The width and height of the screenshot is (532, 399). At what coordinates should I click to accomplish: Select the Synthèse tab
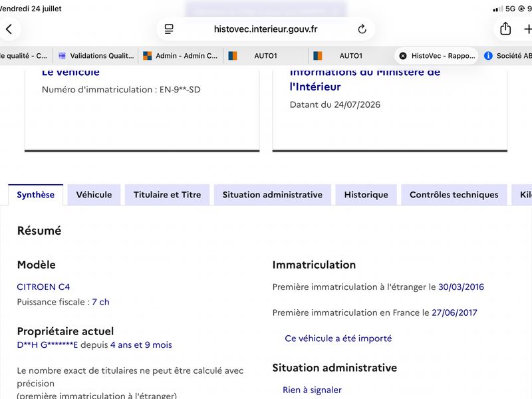[36, 195]
